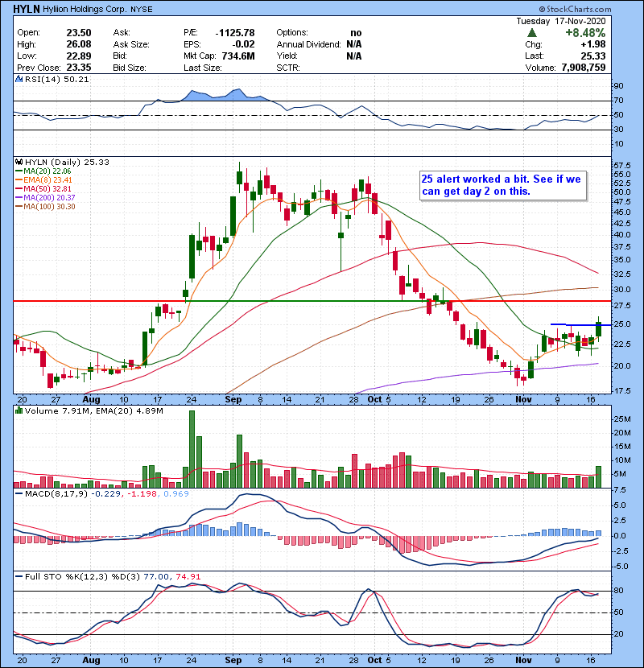Click the Mkt Cap value 734.6M
The image size is (644, 668).
click(238, 56)
